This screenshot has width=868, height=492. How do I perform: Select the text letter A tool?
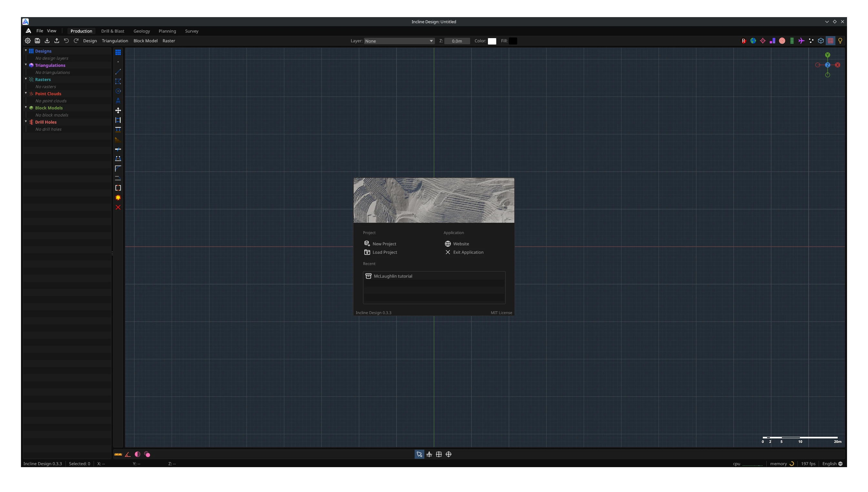(x=118, y=101)
